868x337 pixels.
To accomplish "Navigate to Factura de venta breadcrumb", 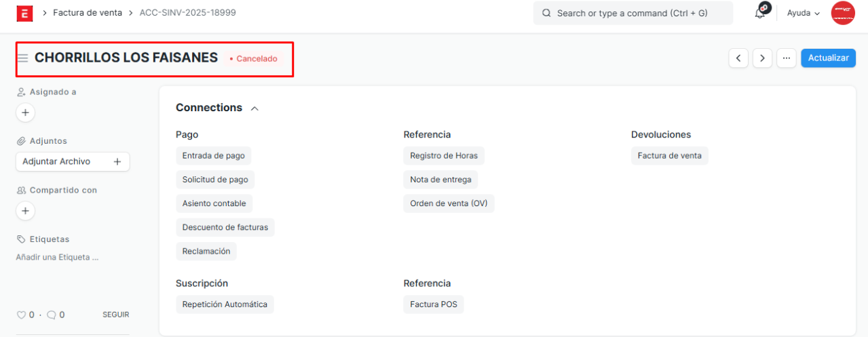I will coord(88,13).
